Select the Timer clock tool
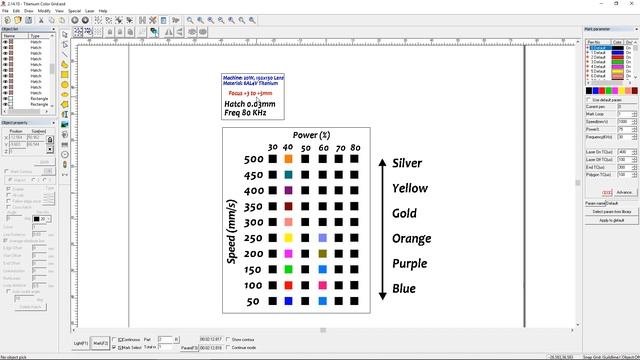 tap(64, 154)
